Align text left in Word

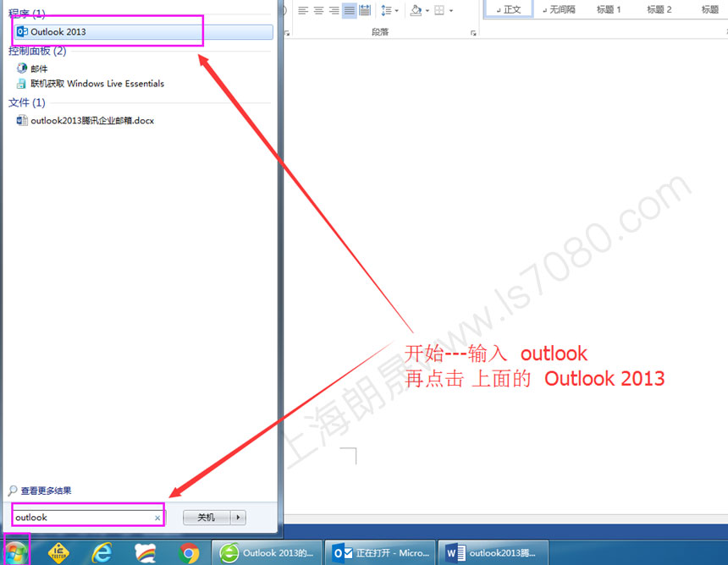click(303, 10)
